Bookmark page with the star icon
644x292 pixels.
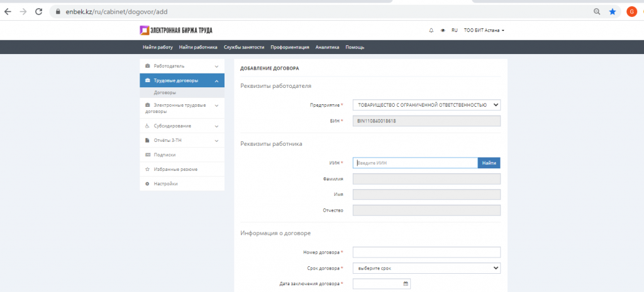(612, 12)
